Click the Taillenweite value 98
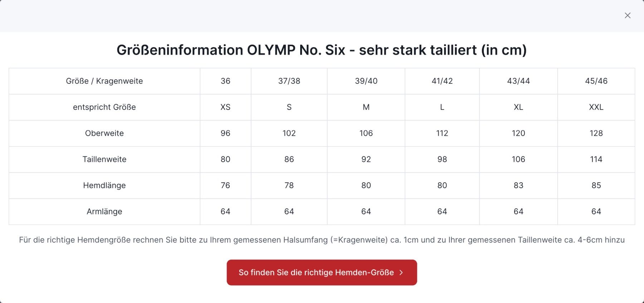 pyautogui.click(x=442, y=159)
